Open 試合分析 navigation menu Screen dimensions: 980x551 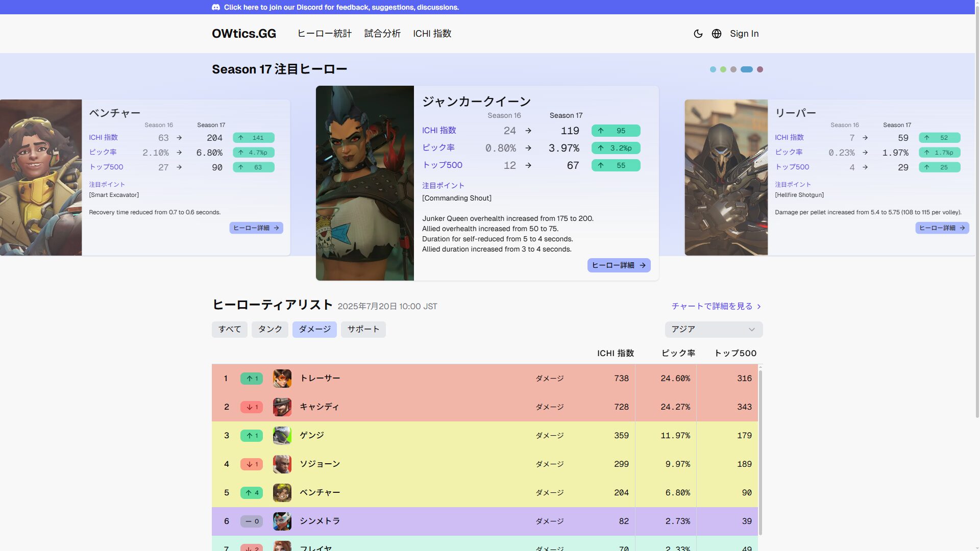click(x=382, y=34)
